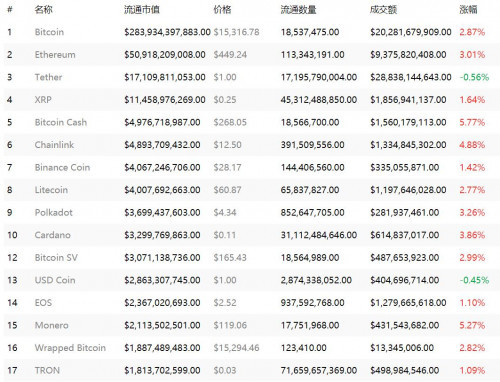Sort by 流通市值 column header
Viewport: 500px width, 382px height.
[x=142, y=10]
